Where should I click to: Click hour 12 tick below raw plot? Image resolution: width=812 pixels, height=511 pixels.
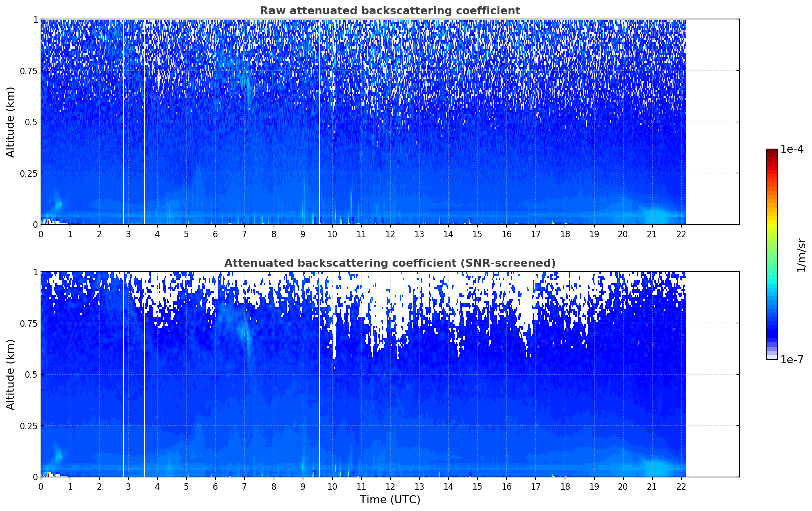(390, 234)
